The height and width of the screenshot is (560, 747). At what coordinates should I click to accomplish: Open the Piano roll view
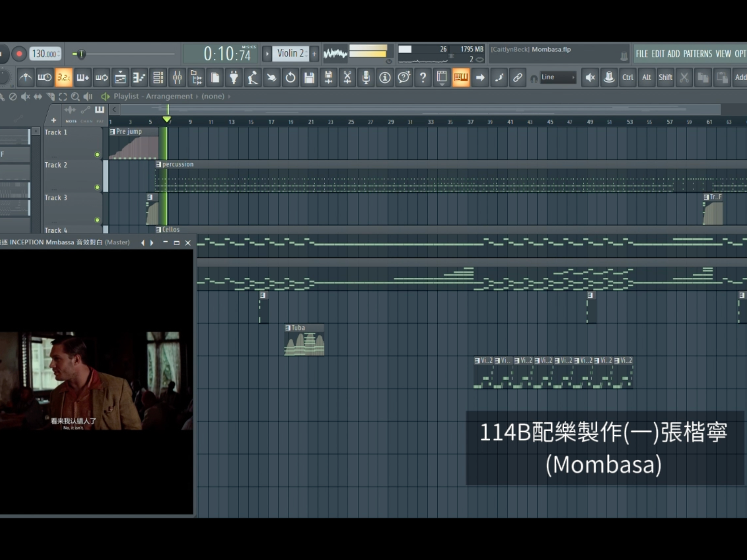click(x=139, y=77)
